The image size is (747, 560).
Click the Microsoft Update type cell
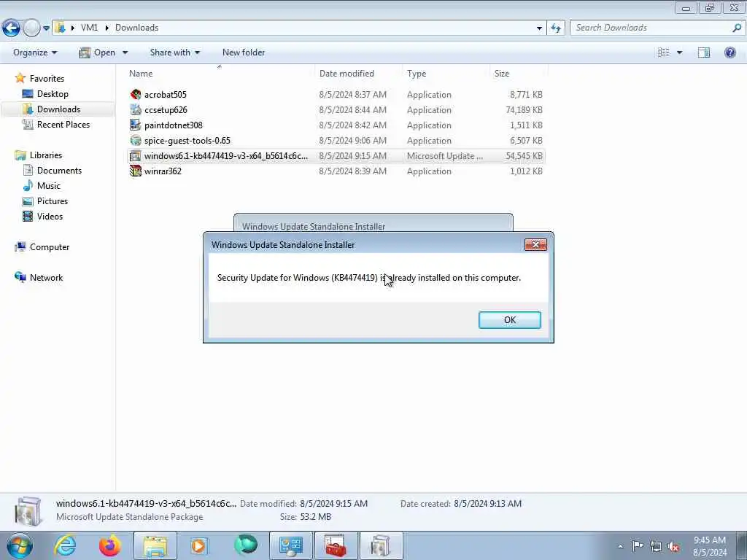pyautogui.click(x=445, y=156)
